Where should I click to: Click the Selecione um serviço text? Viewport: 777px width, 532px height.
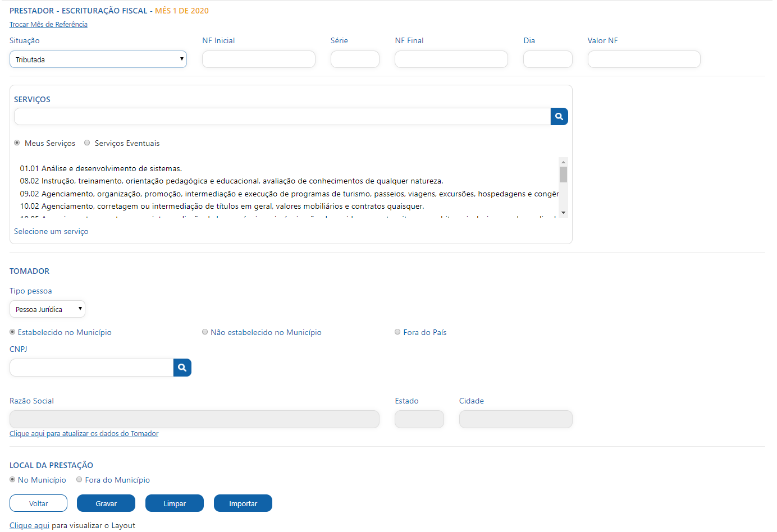point(51,231)
